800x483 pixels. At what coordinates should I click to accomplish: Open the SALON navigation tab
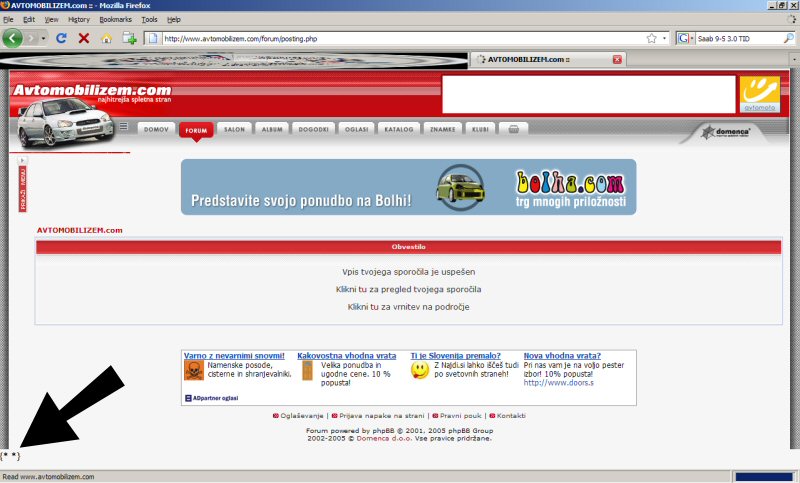click(234, 130)
